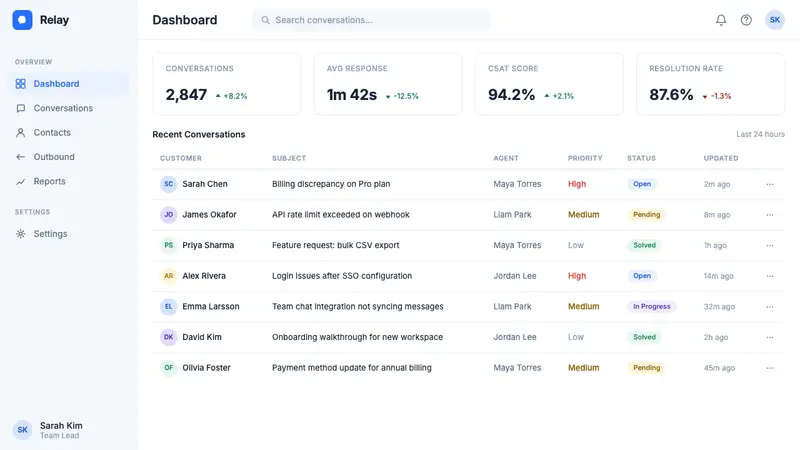
Task: Open 'Payment method update for annual billing'
Action: point(352,368)
